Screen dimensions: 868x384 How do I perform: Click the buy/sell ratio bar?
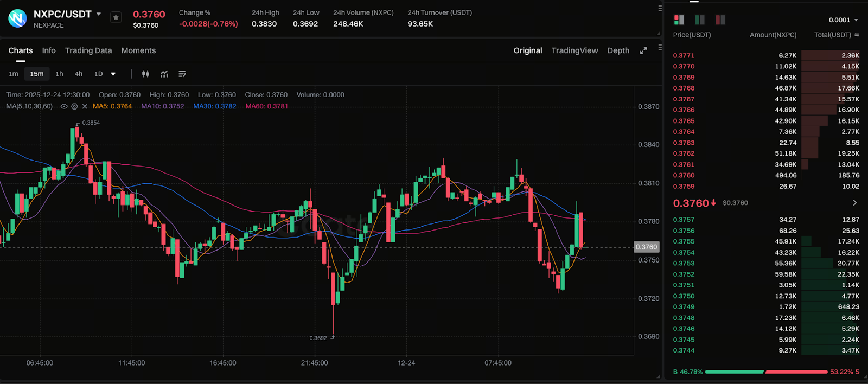(x=766, y=372)
